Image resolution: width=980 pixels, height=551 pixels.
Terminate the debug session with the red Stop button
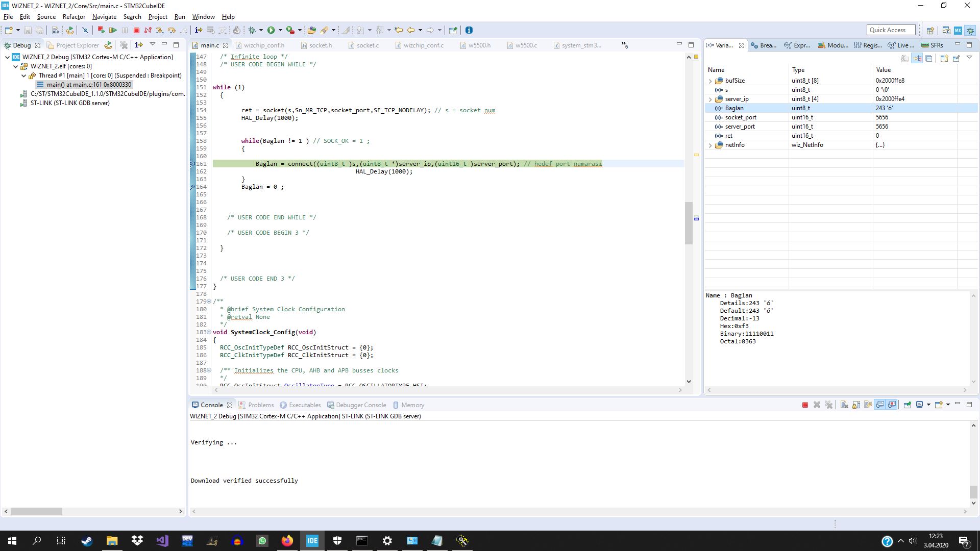click(x=136, y=31)
